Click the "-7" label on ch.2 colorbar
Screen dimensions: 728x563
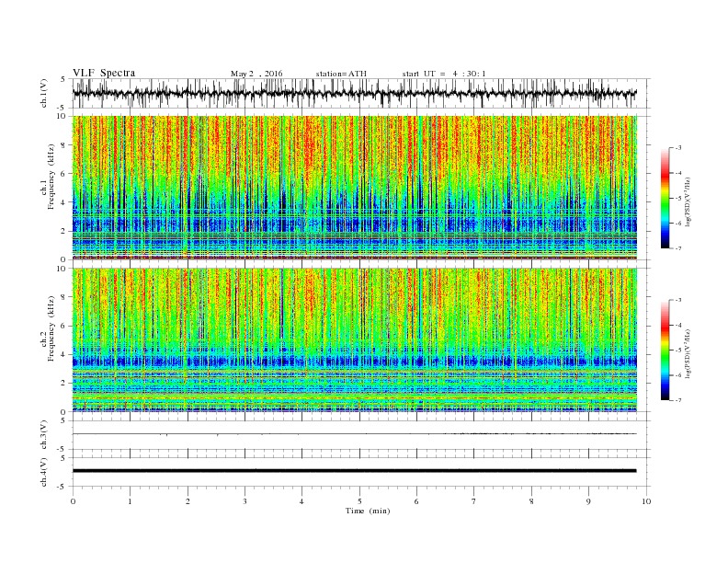tap(678, 400)
